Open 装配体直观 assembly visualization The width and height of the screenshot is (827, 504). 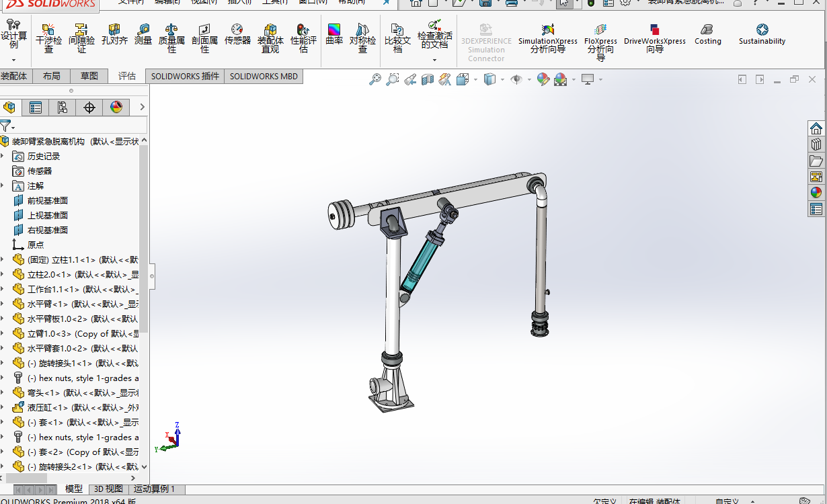(270, 39)
